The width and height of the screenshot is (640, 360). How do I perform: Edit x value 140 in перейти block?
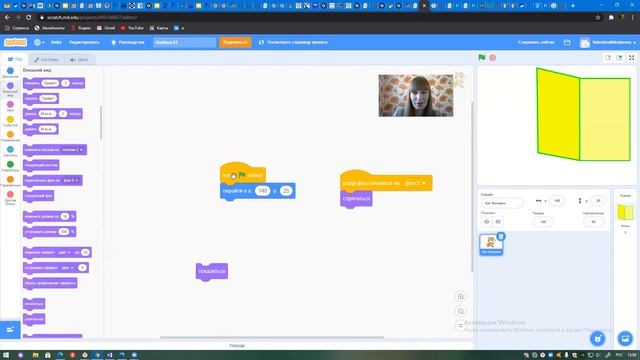tap(262, 191)
